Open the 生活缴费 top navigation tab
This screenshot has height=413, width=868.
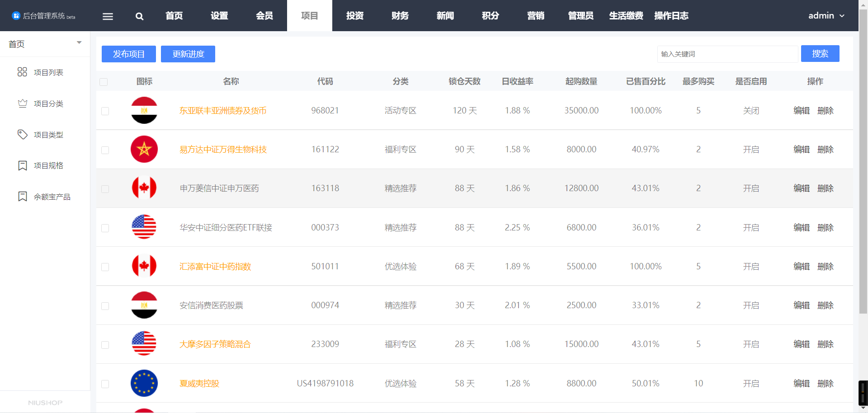coord(626,16)
